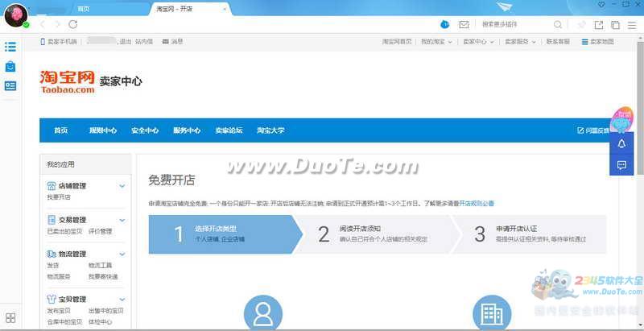The width and height of the screenshot is (644, 331).
Task: Click the 卖家手机端 phone icon
Action: tap(43, 42)
